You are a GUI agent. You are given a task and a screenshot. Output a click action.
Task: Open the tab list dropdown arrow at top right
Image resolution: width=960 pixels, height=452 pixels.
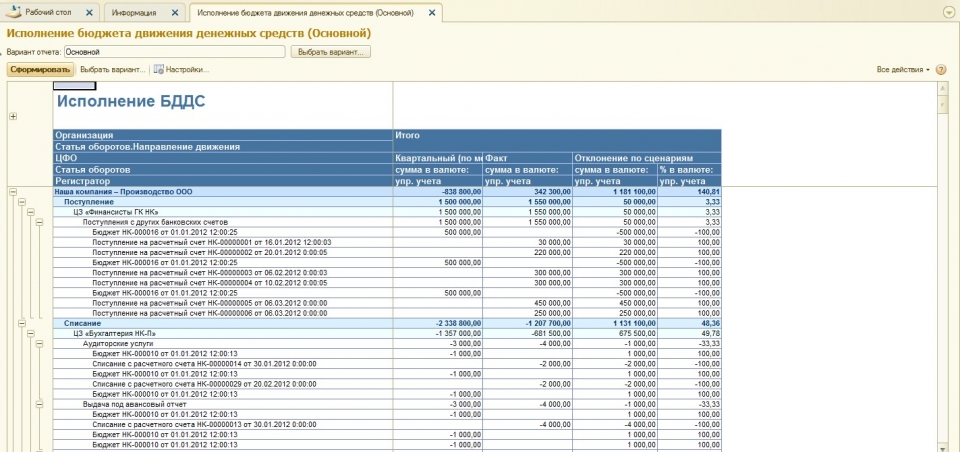tap(950, 12)
